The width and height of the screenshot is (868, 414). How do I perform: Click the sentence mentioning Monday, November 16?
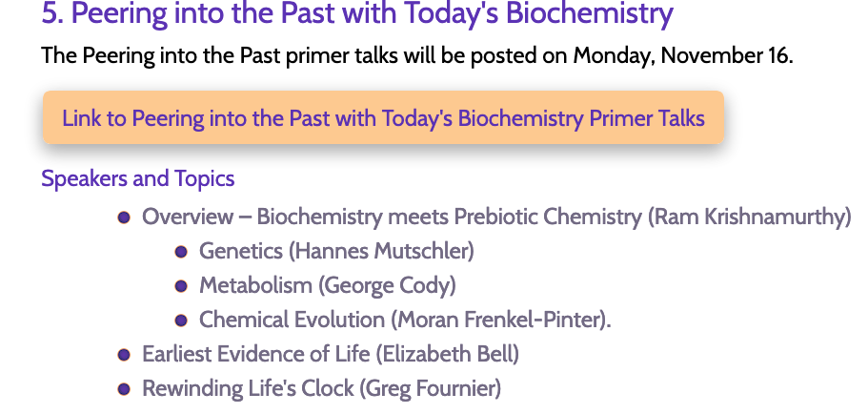click(417, 55)
